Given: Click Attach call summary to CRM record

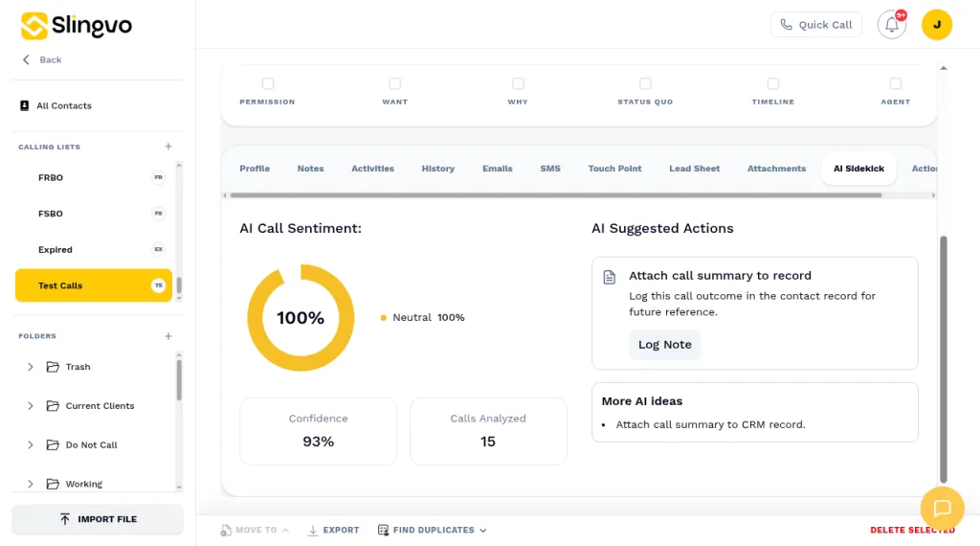Looking at the screenshot, I should tap(711, 424).
